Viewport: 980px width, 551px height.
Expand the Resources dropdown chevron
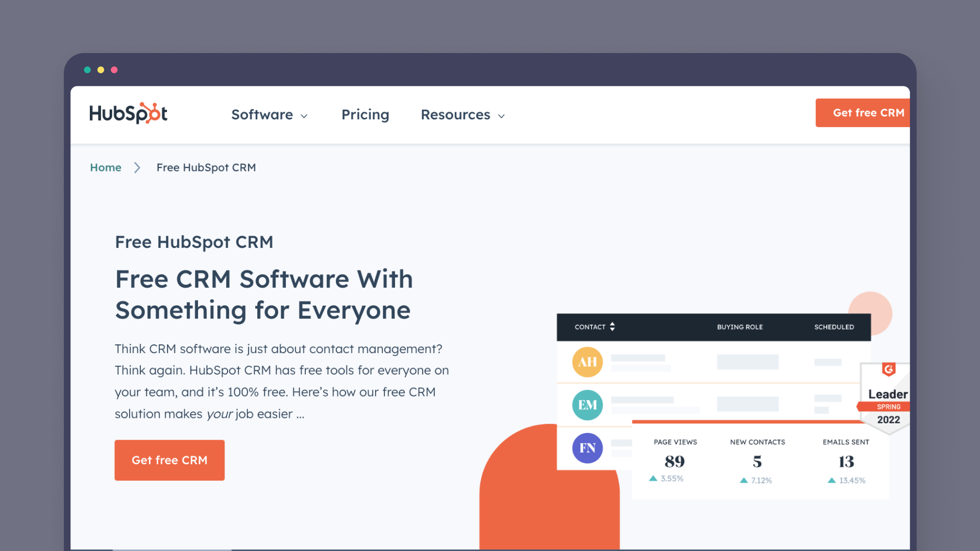(501, 116)
